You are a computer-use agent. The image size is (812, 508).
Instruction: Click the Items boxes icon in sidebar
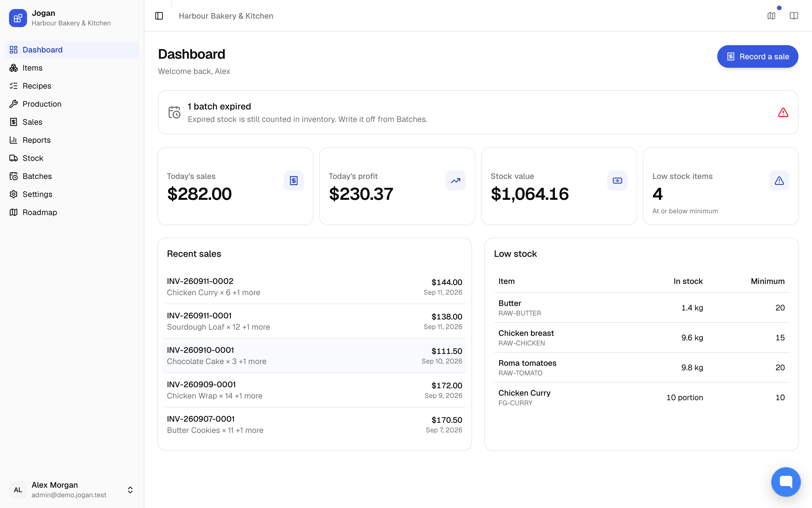[14, 68]
